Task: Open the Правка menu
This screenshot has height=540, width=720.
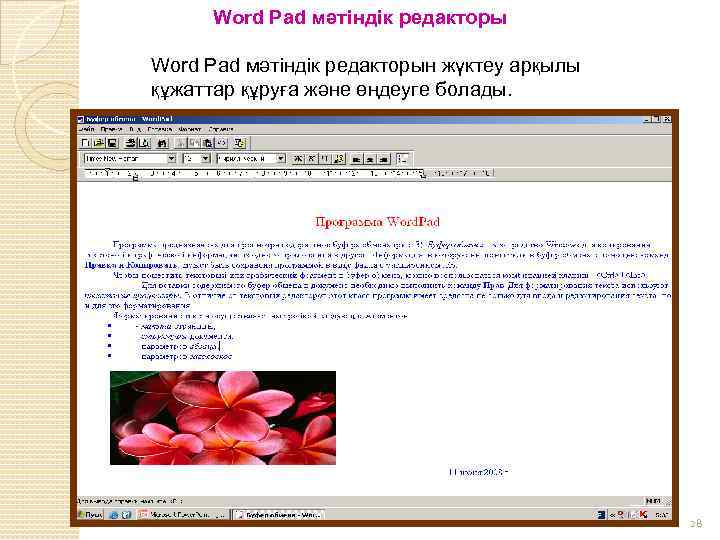Action: pos(112,129)
